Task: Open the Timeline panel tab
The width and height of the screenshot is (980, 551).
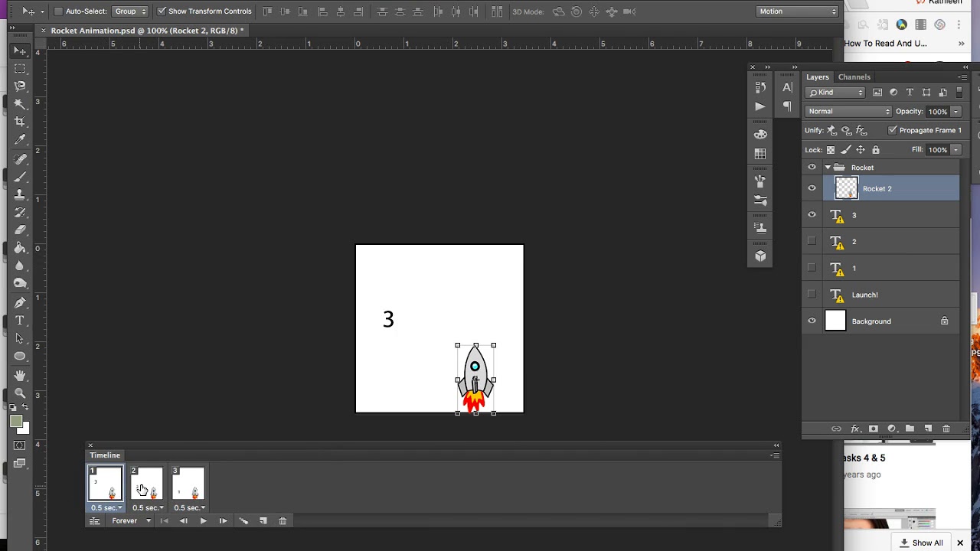Action: pyautogui.click(x=105, y=455)
